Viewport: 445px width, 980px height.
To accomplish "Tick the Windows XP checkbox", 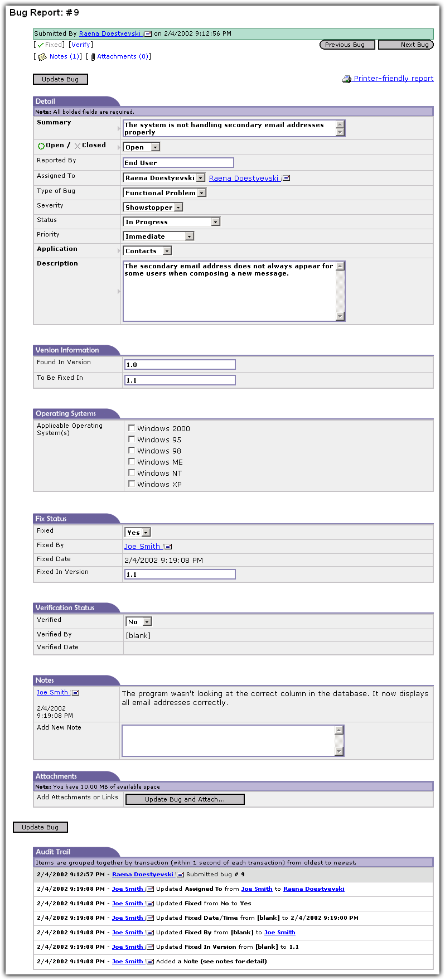I will 132,484.
